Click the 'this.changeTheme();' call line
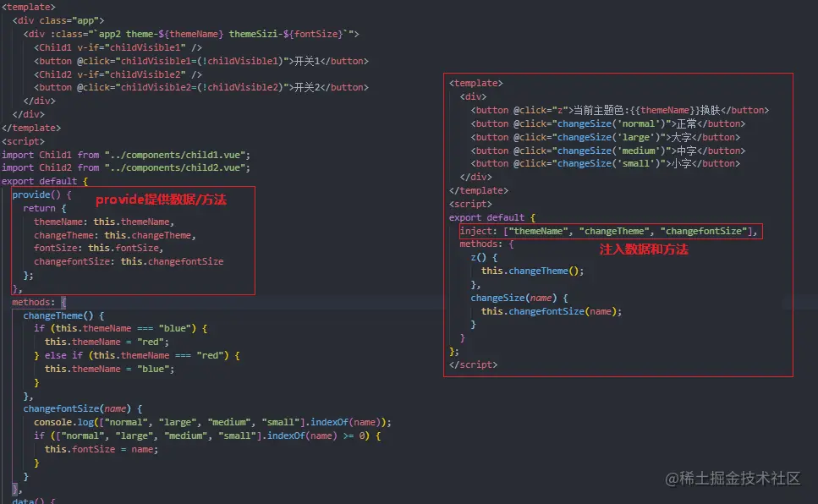Viewport: 818px width, 504px height. point(533,271)
